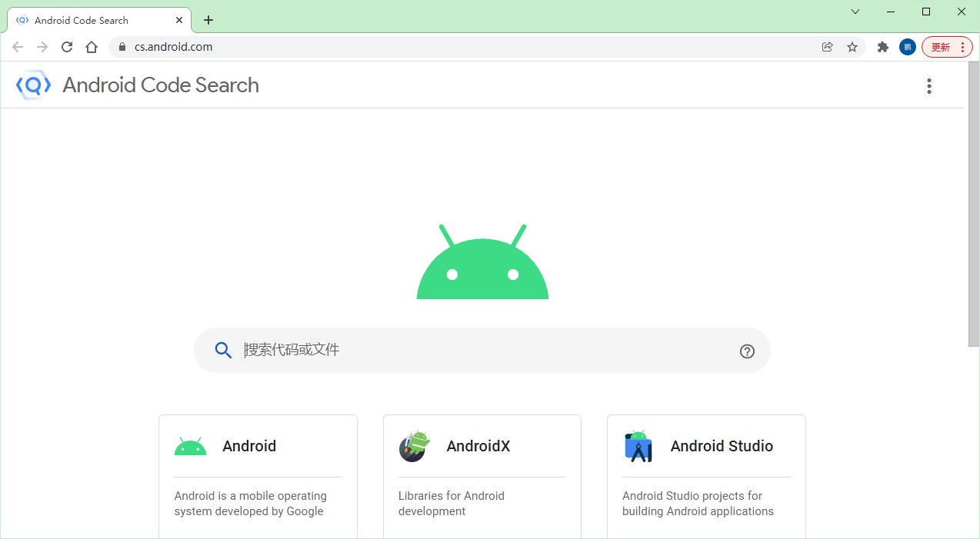980x539 pixels.
Task: Click 'Libraries for Android development' description
Action: pyautogui.click(x=452, y=504)
